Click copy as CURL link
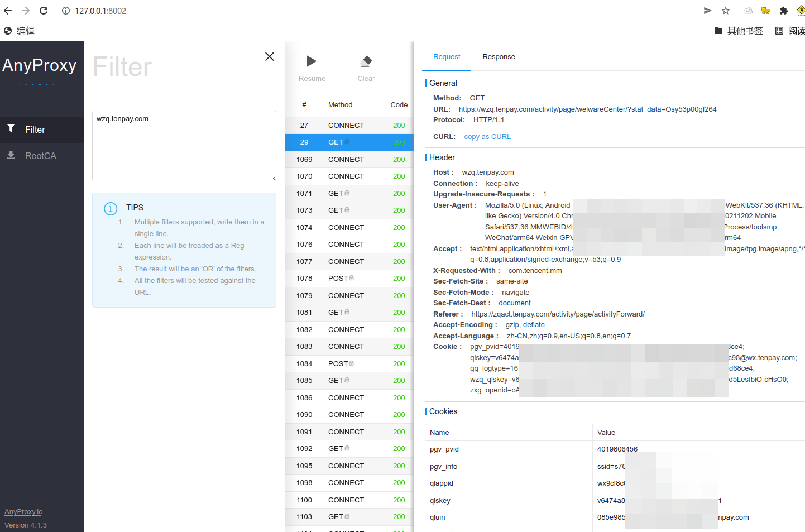The image size is (805, 532). click(x=487, y=137)
